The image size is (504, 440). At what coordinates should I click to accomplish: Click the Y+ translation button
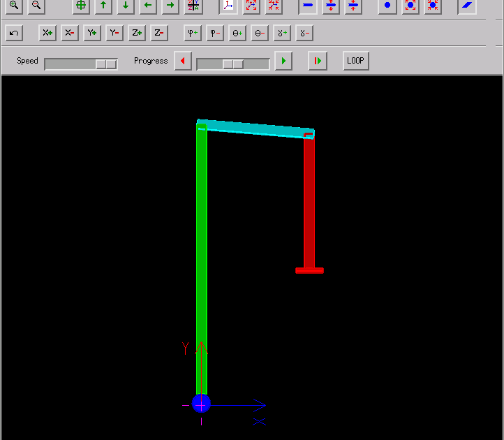click(x=92, y=33)
